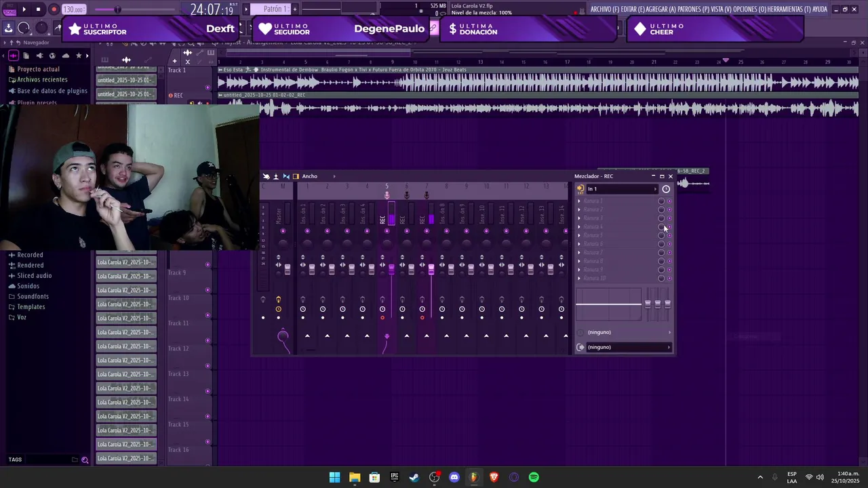Image resolution: width=868 pixels, height=488 pixels.
Task: Open Windows Start menu
Action: click(x=334, y=477)
